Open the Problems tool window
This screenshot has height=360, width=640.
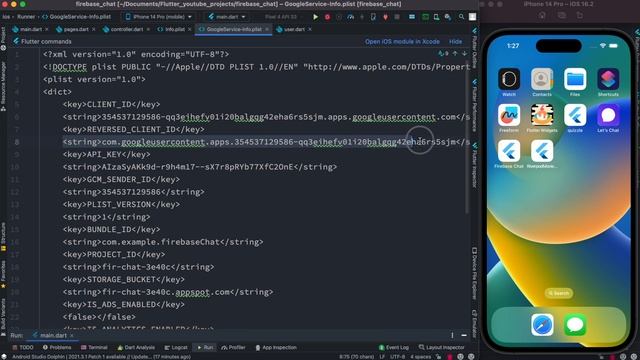(57, 347)
